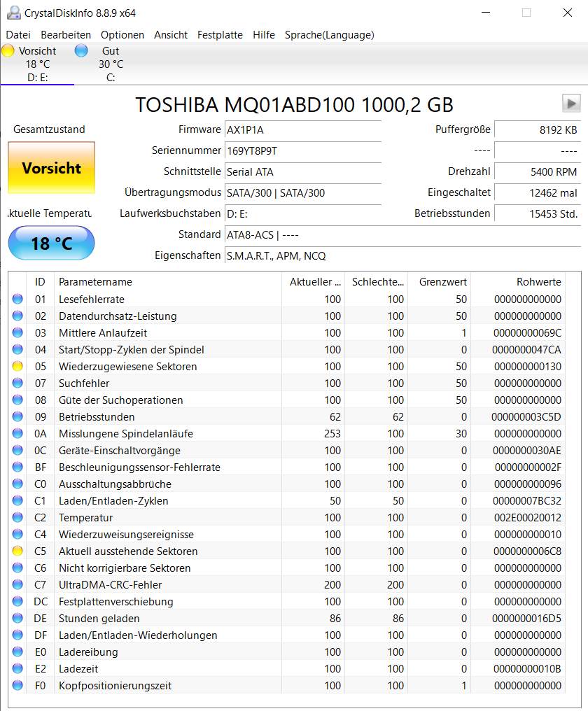
Task: Open the Hilfe menu
Action: point(264,35)
